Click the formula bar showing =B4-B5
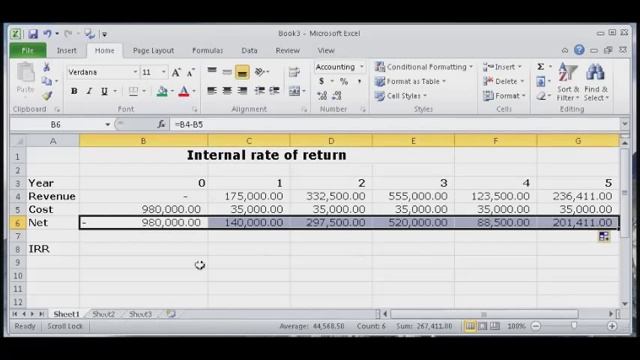Image resolution: width=640 pixels, height=360 pixels. click(395, 124)
